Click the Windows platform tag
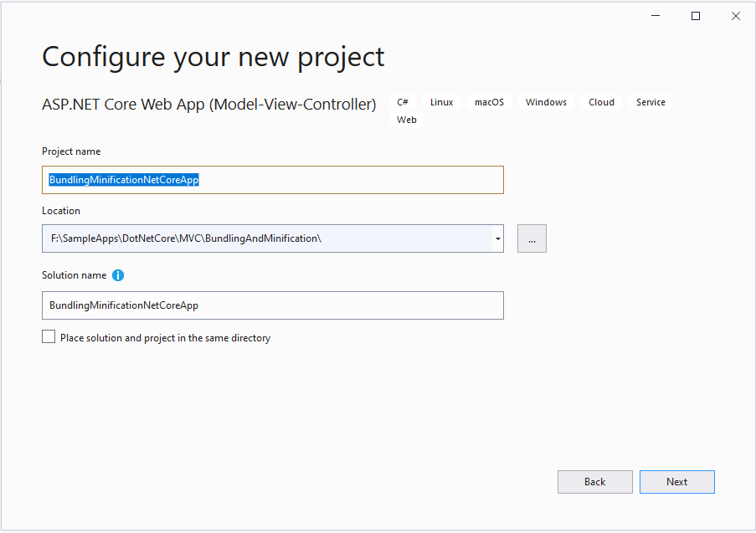The image size is (756, 533). click(546, 102)
